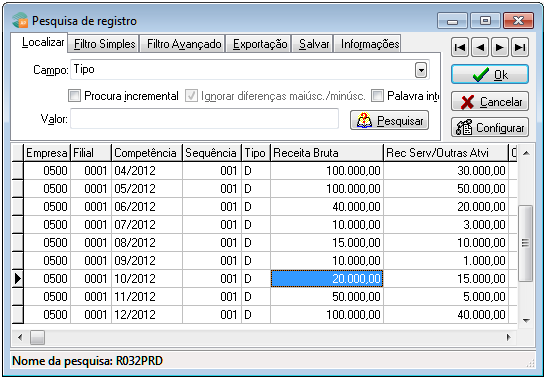546x379 pixels.
Task: Click the Receita Bruta value 40.000,00
Action: (x=327, y=207)
